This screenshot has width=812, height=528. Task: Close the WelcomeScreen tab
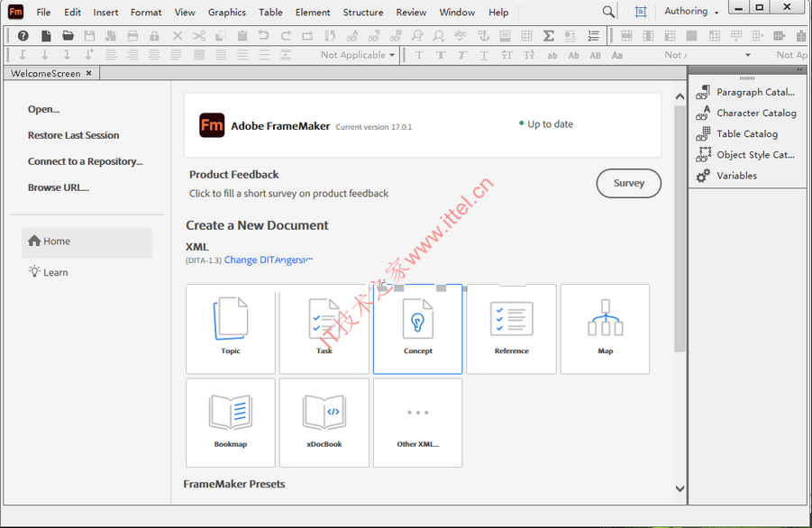point(89,73)
